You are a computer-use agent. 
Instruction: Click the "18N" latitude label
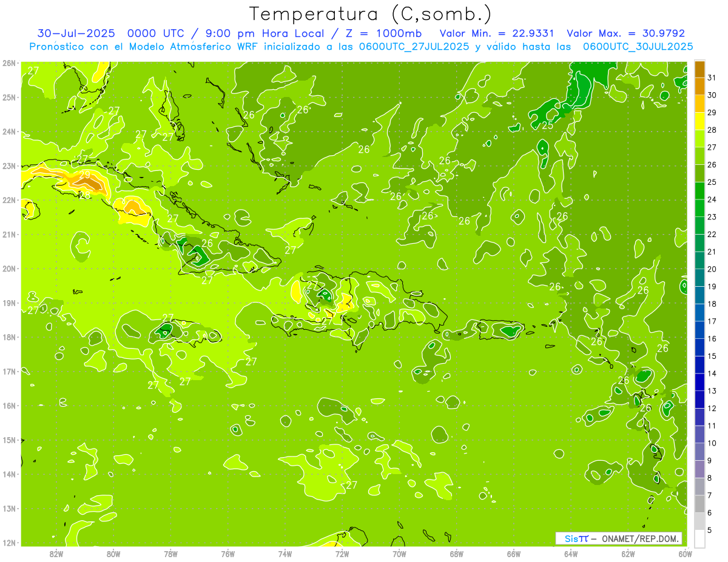click(9, 337)
